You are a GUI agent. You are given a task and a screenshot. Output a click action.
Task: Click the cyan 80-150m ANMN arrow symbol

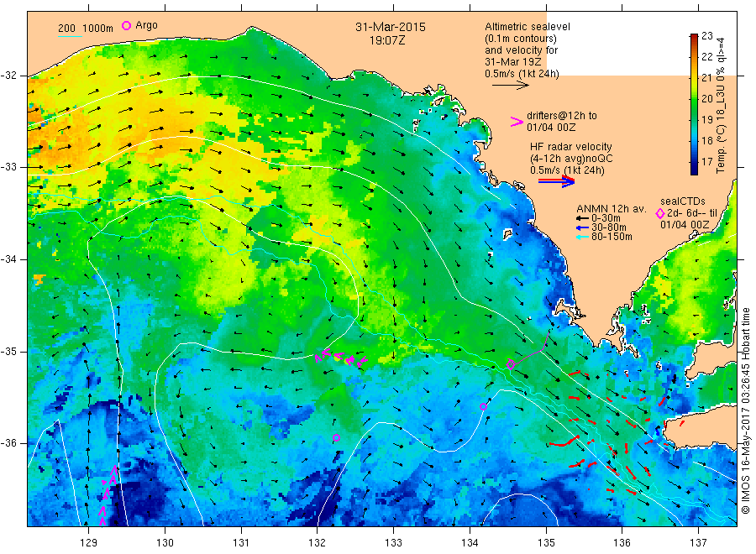click(x=582, y=237)
